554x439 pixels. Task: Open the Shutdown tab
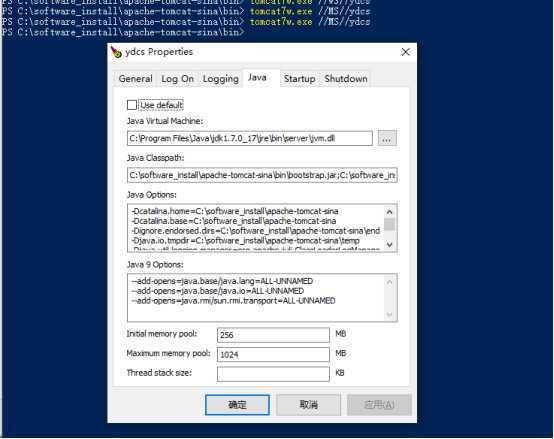click(346, 78)
